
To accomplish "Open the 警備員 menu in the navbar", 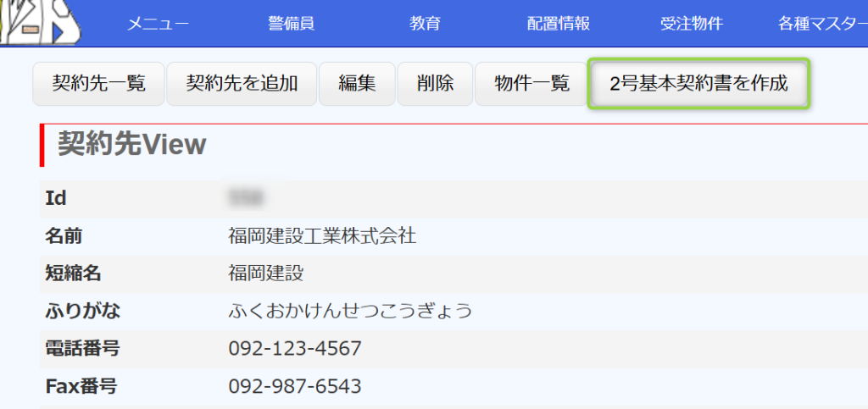I will pyautogui.click(x=291, y=24).
